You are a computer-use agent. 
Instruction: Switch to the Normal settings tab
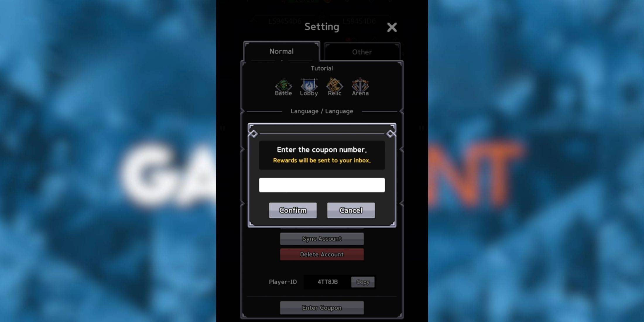pyautogui.click(x=281, y=51)
